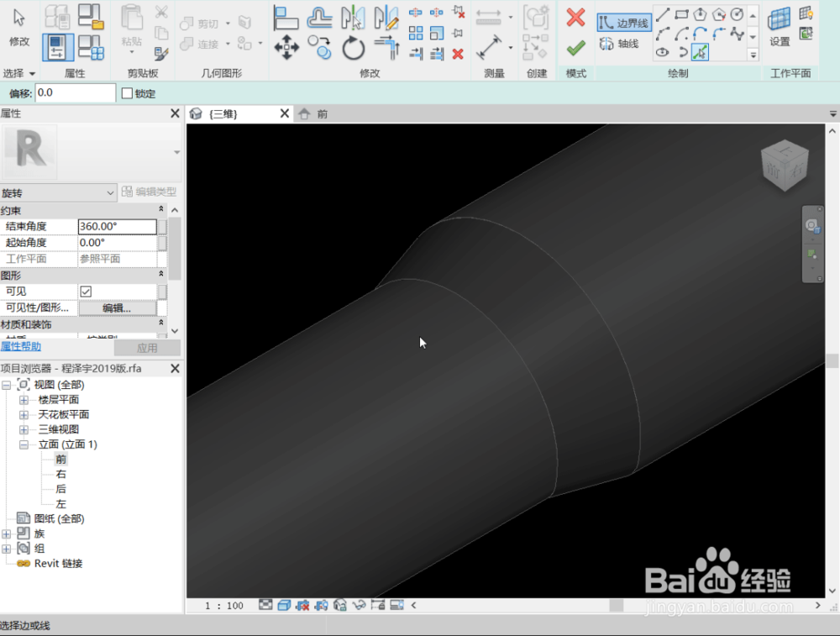The image size is (840, 636).
Task: Toggle visual style icon in view bar
Action: coord(284,606)
